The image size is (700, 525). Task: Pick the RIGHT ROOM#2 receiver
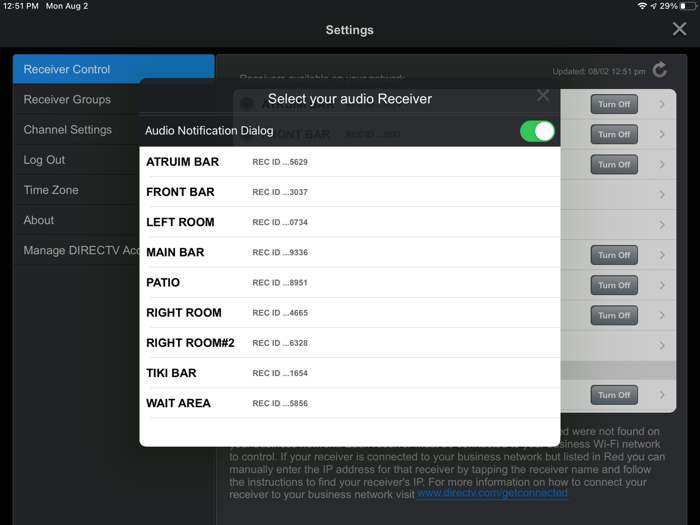tap(350, 343)
